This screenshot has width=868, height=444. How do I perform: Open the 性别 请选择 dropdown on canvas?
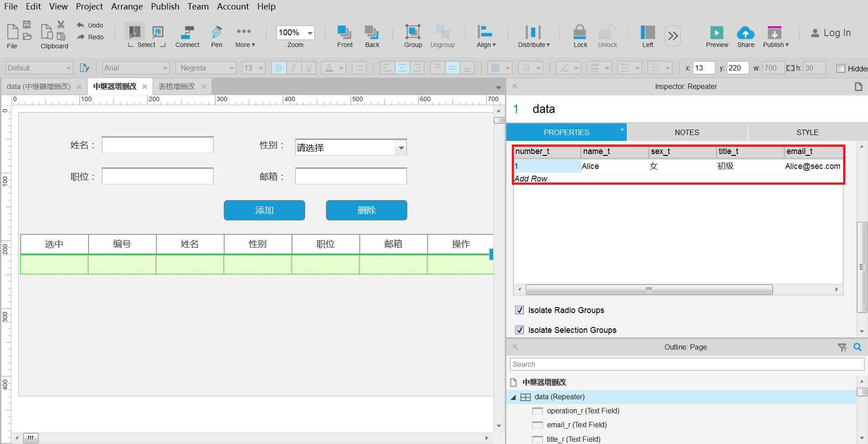[x=351, y=147]
